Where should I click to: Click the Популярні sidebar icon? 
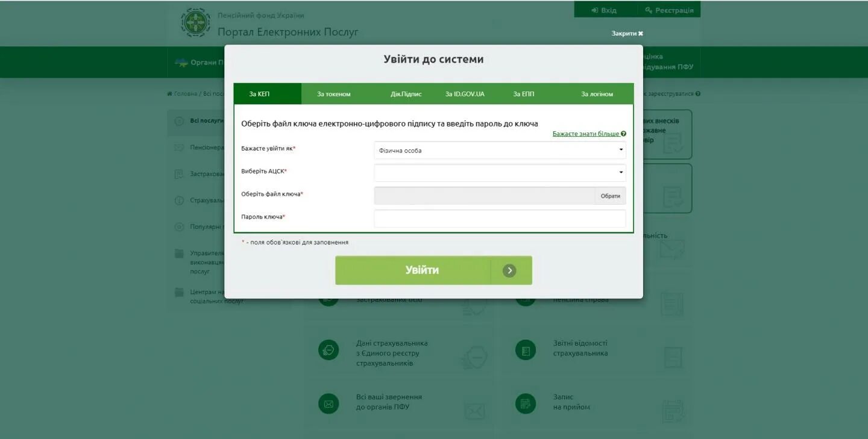179,227
